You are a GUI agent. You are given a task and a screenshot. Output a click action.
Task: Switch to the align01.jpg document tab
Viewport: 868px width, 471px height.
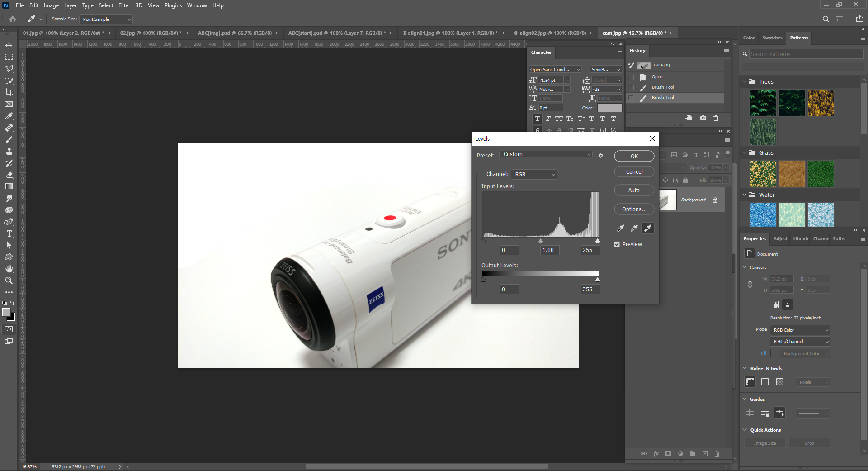click(x=450, y=33)
